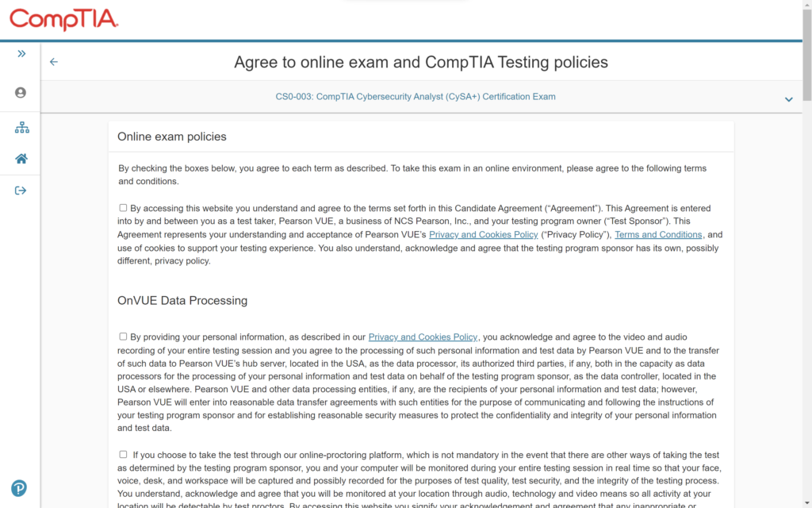The height and width of the screenshot is (508, 812).
Task: Click the CompTIA logo
Action: 64,20
